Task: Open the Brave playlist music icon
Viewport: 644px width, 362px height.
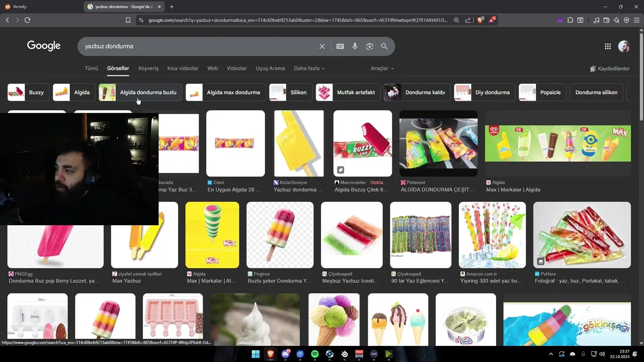Action: pyautogui.click(x=596, y=20)
